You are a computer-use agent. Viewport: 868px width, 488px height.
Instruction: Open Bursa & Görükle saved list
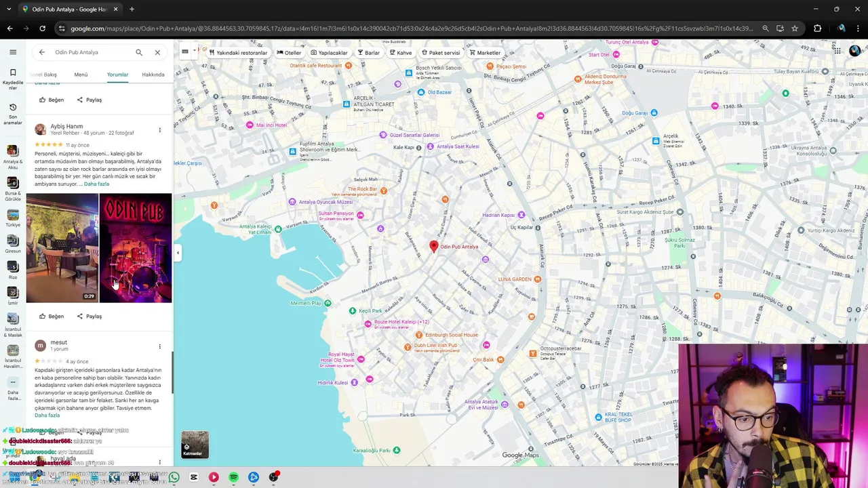click(x=13, y=188)
